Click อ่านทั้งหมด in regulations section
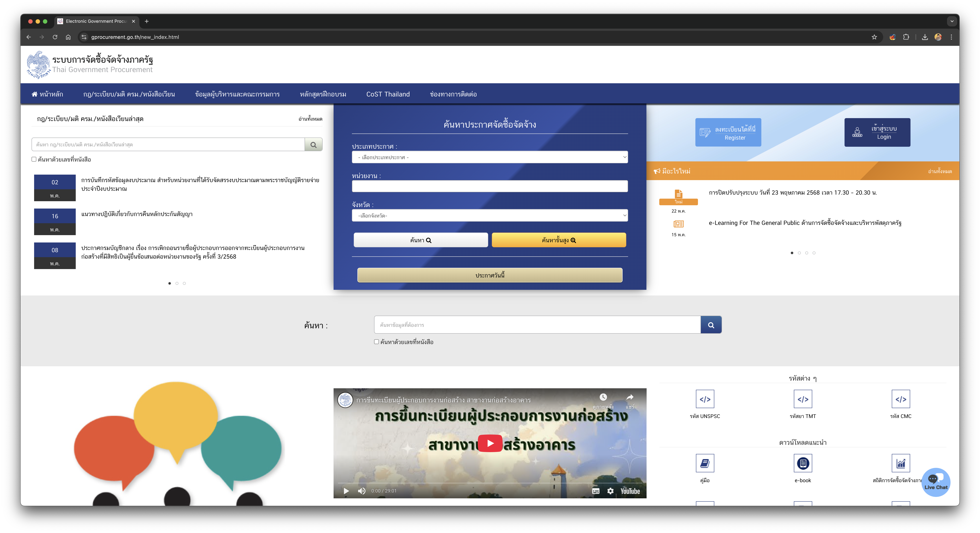This screenshot has width=980, height=533. click(310, 119)
